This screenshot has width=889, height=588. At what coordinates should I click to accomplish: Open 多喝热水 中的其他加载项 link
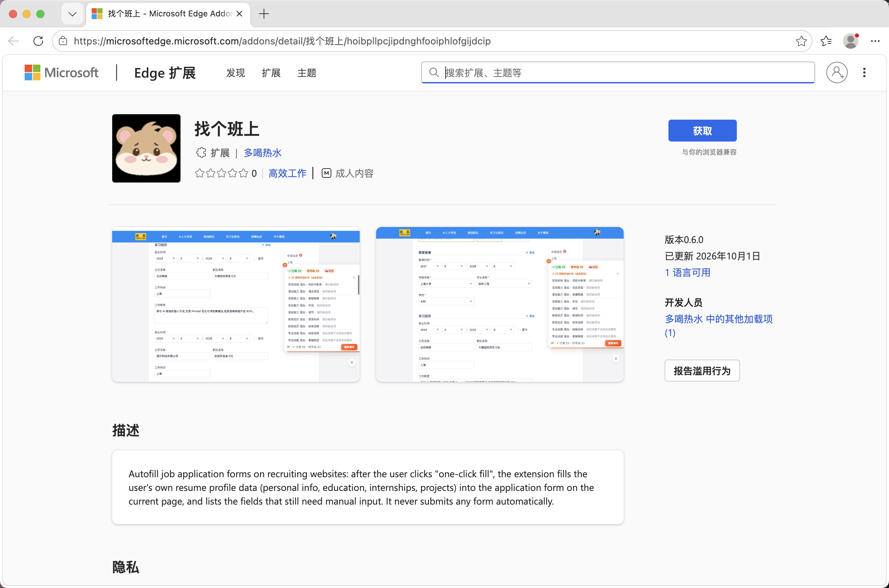(x=719, y=326)
